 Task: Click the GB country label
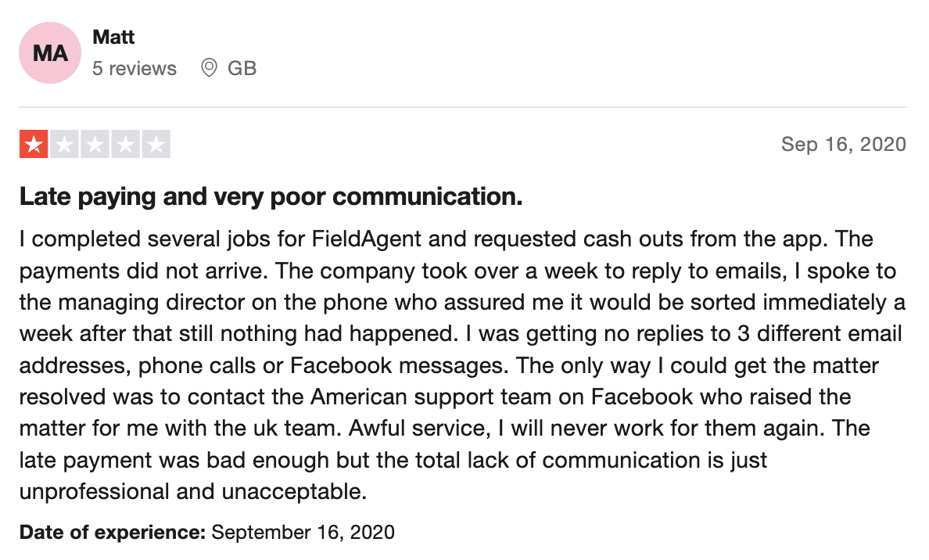tap(242, 68)
